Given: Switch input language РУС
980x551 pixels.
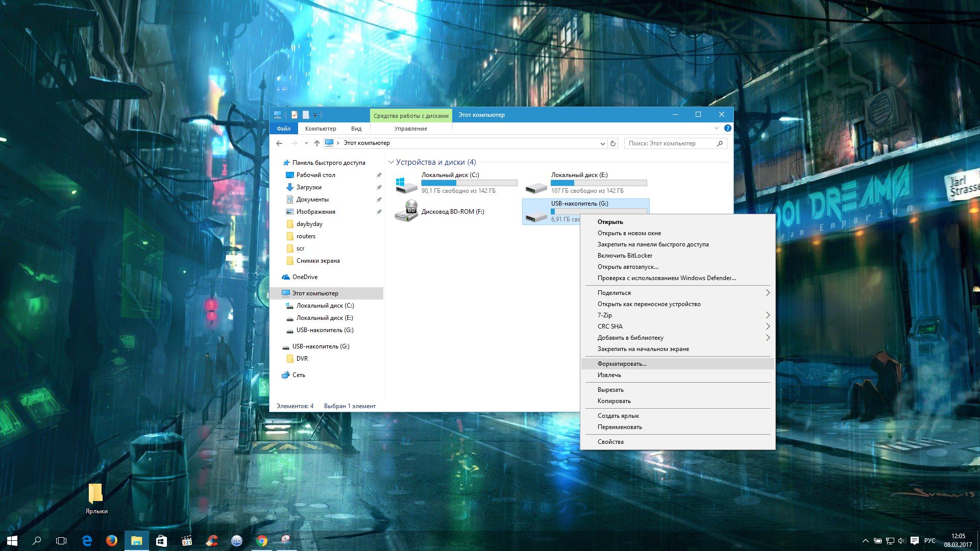Looking at the screenshot, I should (x=929, y=541).
